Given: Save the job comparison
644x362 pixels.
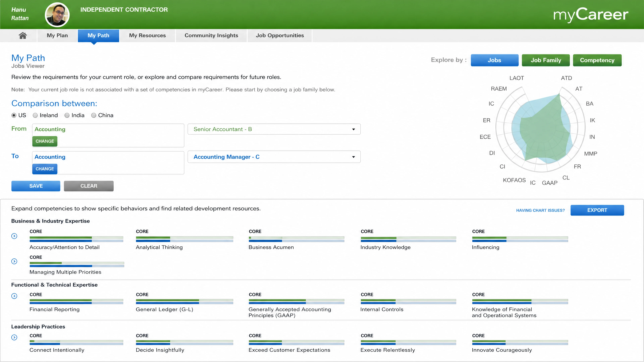Looking at the screenshot, I should 36,186.
